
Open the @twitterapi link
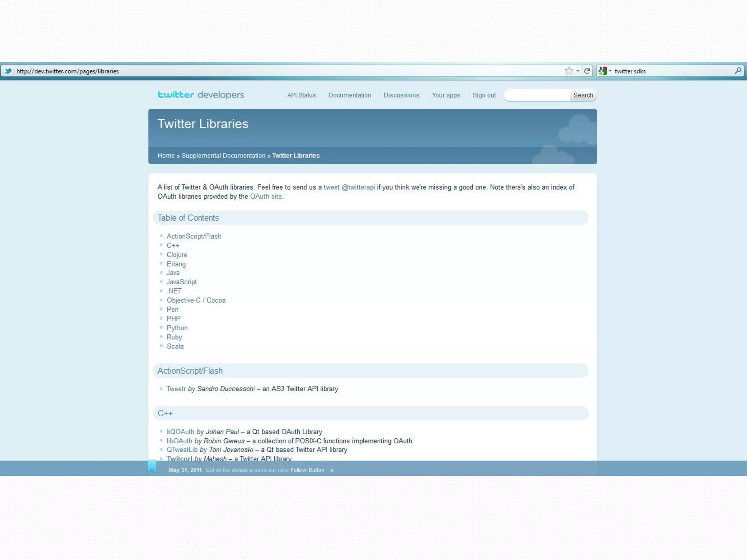tap(358, 187)
